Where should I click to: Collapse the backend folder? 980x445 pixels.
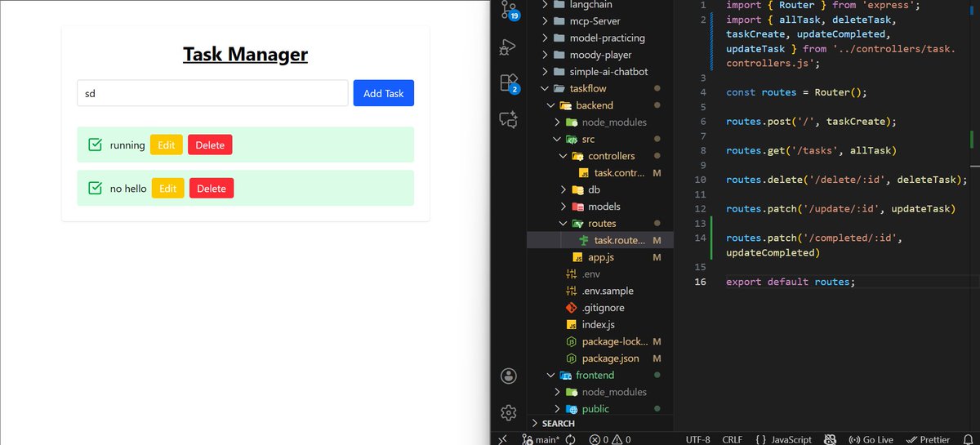tap(550, 105)
